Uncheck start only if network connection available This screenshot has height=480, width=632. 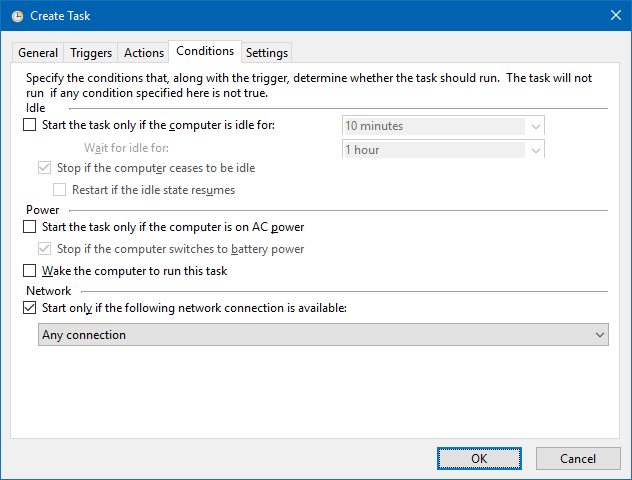29,308
